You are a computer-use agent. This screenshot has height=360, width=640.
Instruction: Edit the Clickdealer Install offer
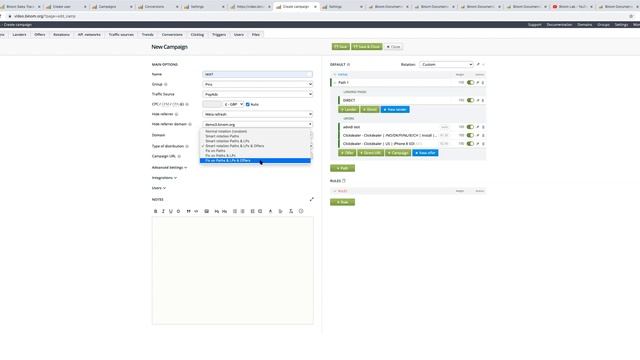pyautogui.click(x=478, y=135)
